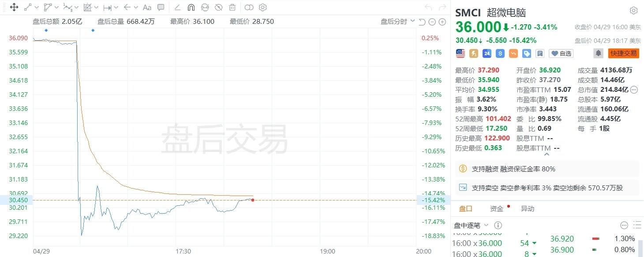
Task: Hide all drawings with the eye-slash icon
Action: click(x=218, y=8)
